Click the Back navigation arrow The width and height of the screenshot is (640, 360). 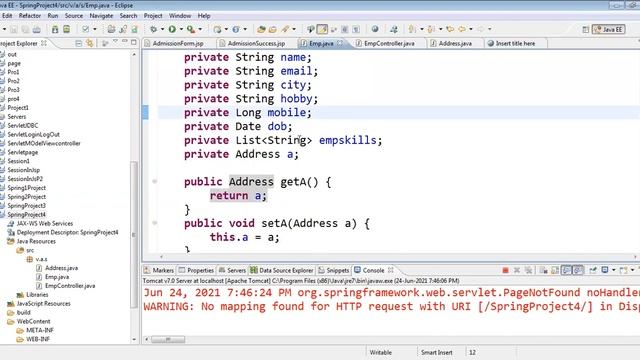click(x=462, y=29)
